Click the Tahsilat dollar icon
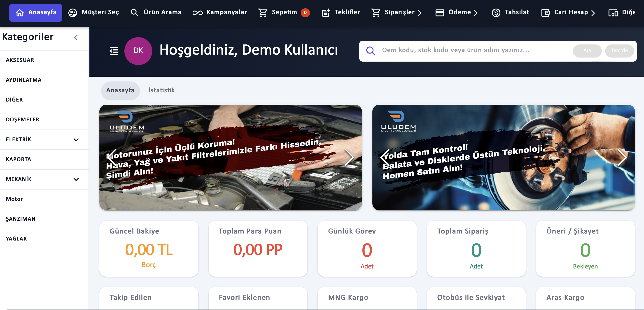The image size is (644, 310). tap(496, 12)
